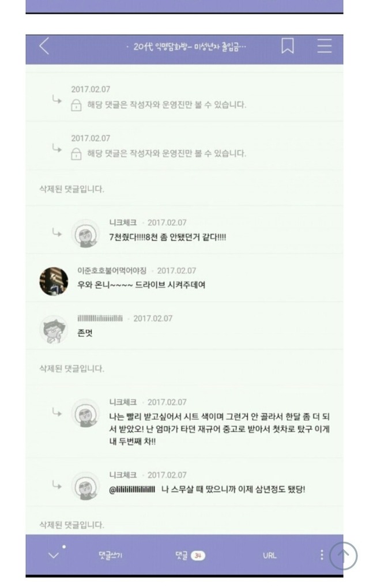Image resolution: width=369 pixels, height=588 pixels.
Task: Copy link via the URL button
Action: click(x=270, y=555)
